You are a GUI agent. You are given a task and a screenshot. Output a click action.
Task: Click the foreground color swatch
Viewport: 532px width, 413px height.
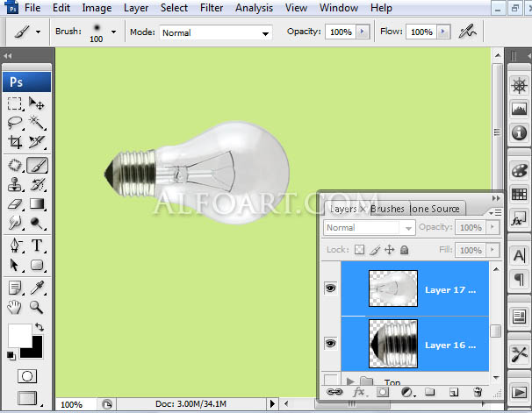pos(20,335)
